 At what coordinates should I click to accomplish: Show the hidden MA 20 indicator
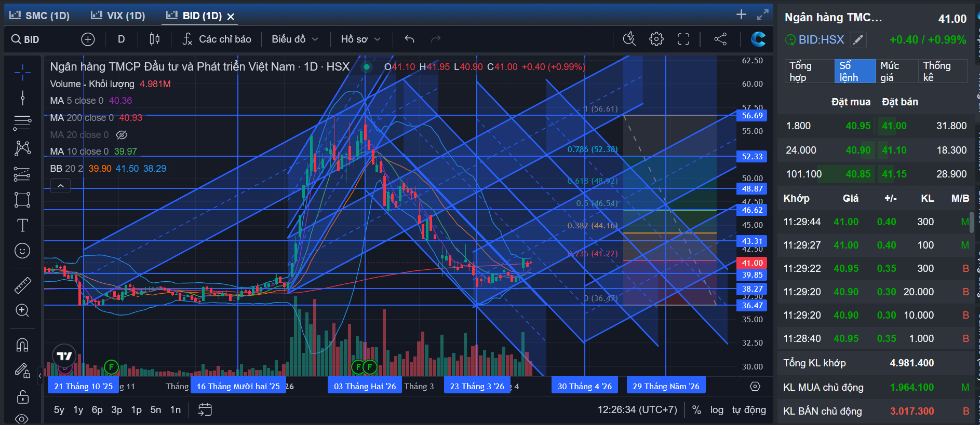pyautogui.click(x=122, y=135)
